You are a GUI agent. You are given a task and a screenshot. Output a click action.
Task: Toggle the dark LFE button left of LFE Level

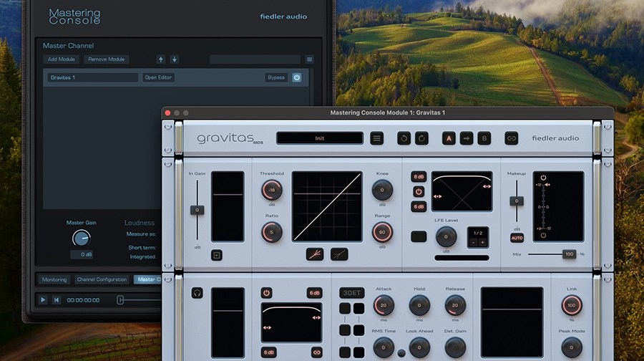[419, 236]
